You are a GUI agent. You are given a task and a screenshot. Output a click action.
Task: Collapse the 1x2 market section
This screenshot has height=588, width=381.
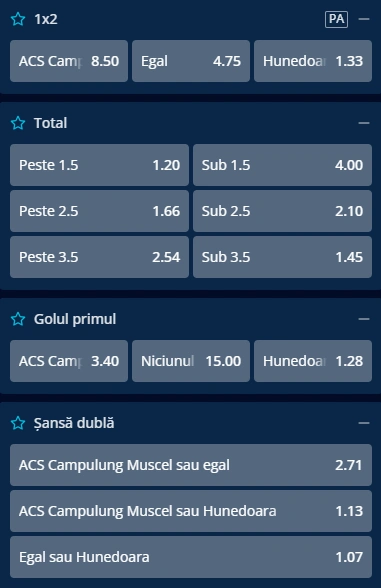tap(364, 19)
